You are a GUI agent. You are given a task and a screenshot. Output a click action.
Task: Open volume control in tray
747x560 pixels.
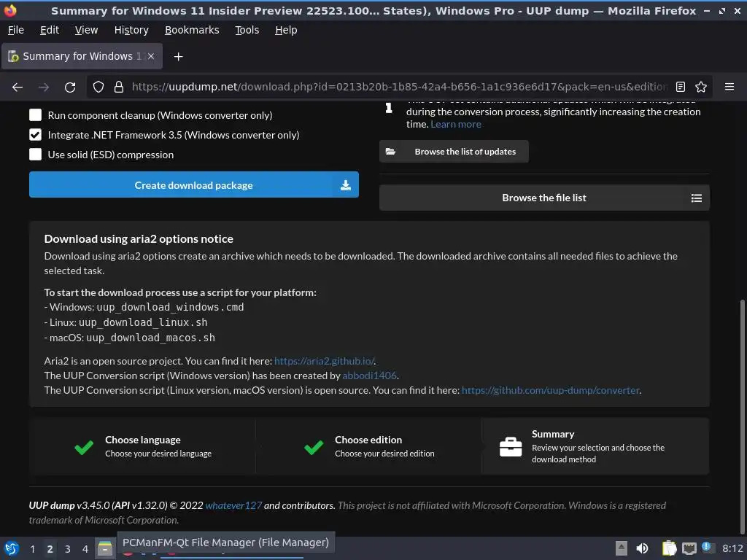click(x=642, y=548)
